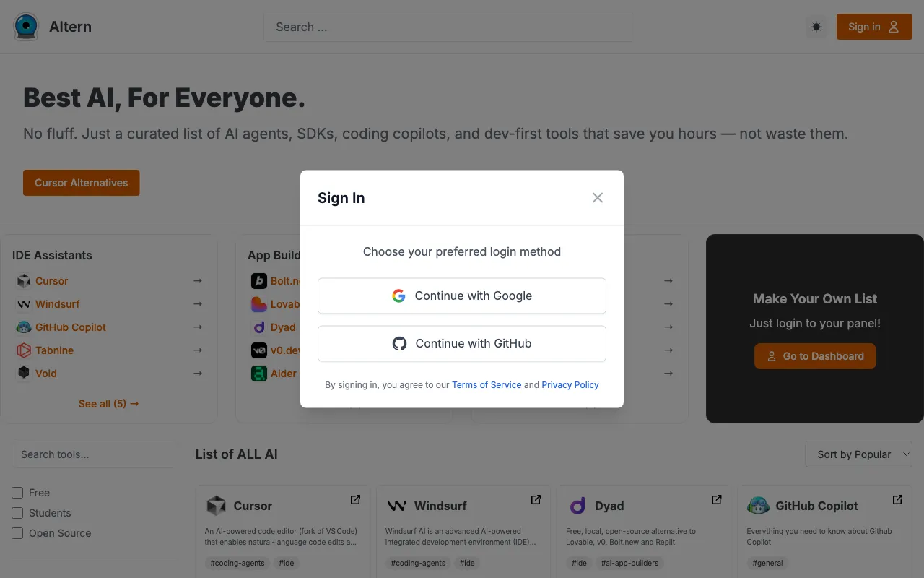
Task: Click the arrow next to Windsurf row
Action: point(198,304)
